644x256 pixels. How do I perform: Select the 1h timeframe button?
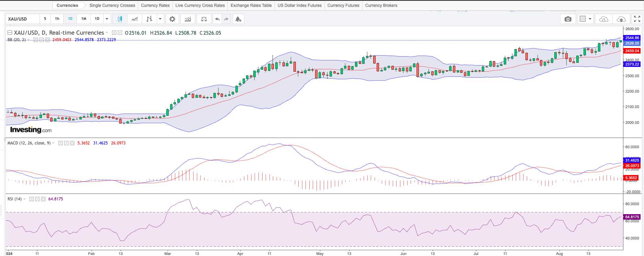point(57,19)
